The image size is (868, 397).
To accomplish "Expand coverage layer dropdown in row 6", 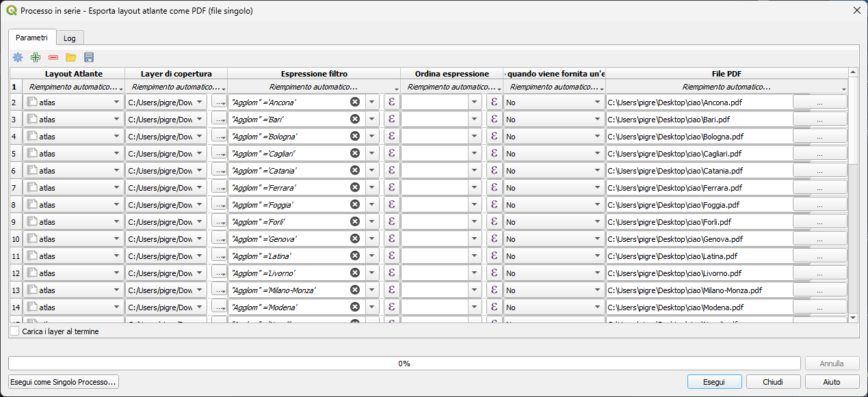I will [200, 170].
